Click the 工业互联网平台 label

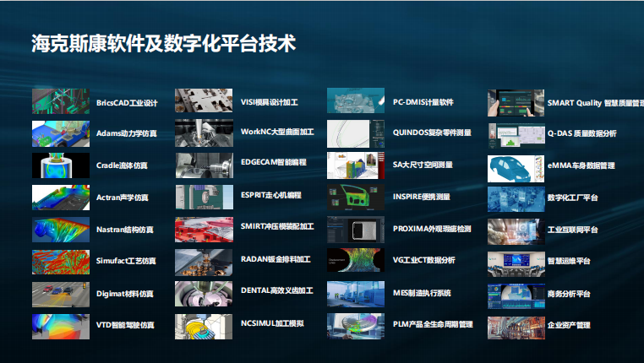pyautogui.click(x=572, y=230)
